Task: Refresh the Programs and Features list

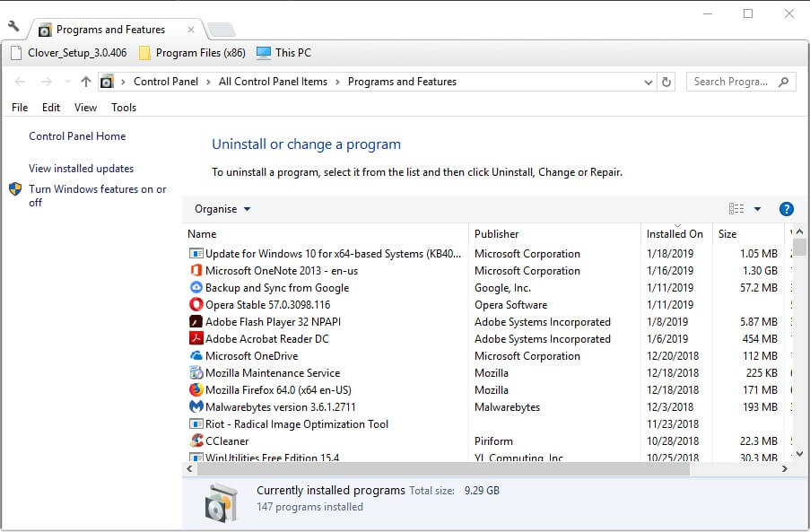Action: 666,83
